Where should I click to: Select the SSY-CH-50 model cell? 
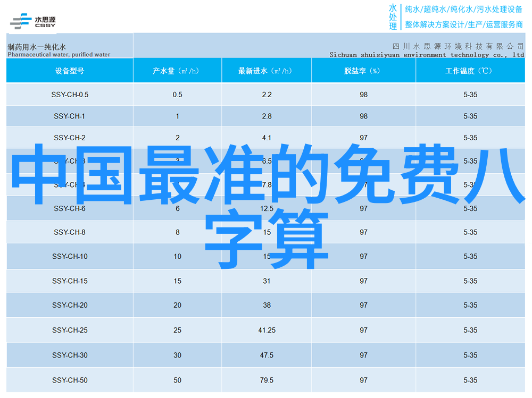click(70, 380)
